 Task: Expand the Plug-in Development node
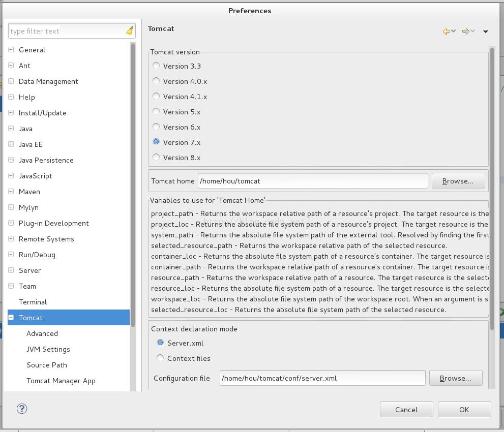click(11, 223)
